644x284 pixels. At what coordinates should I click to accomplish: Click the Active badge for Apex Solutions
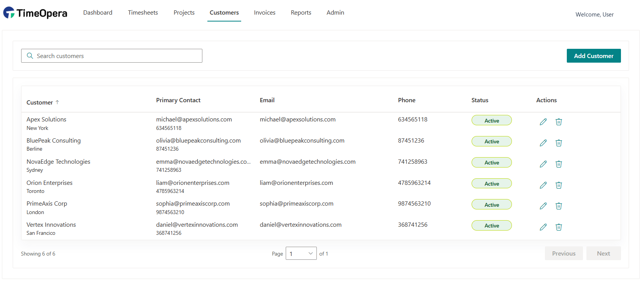(x=492, y=120)
